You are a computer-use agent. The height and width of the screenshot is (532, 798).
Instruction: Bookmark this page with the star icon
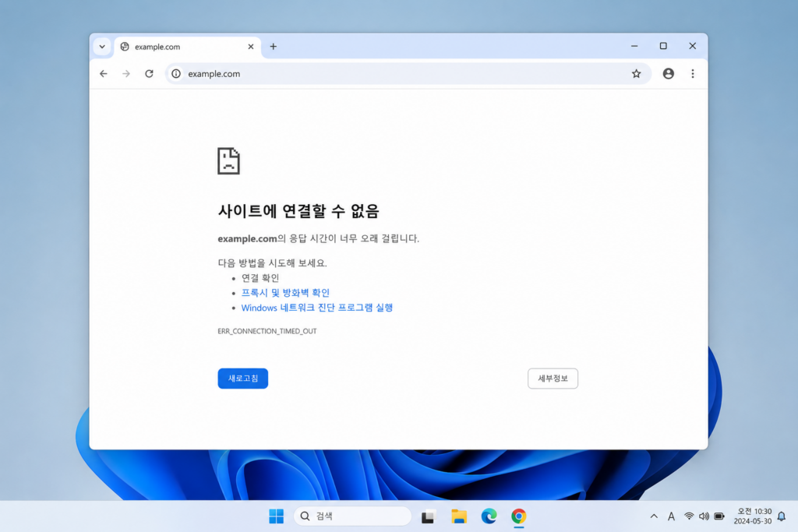(636, 74)
